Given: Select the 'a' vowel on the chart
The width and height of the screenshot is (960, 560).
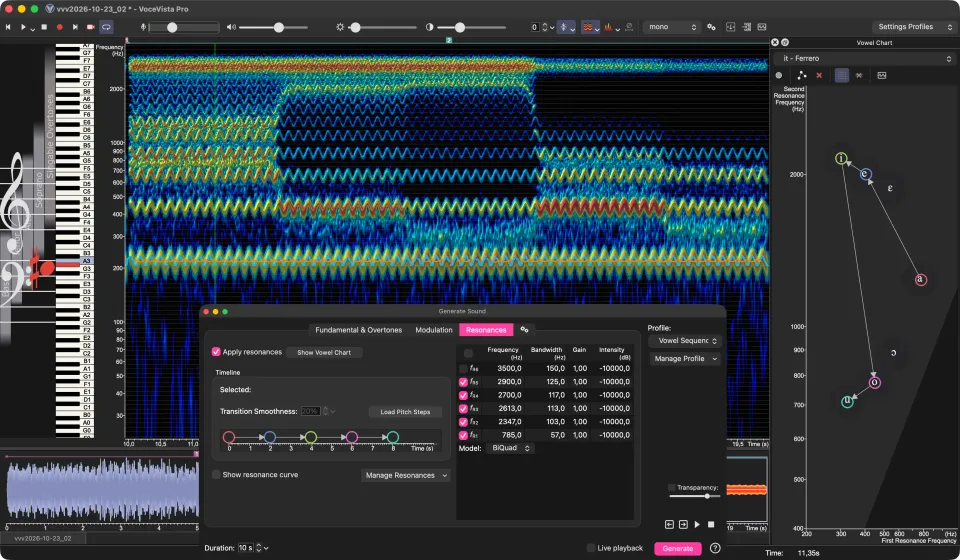Looking at the screenshot, I should point(920,280).
